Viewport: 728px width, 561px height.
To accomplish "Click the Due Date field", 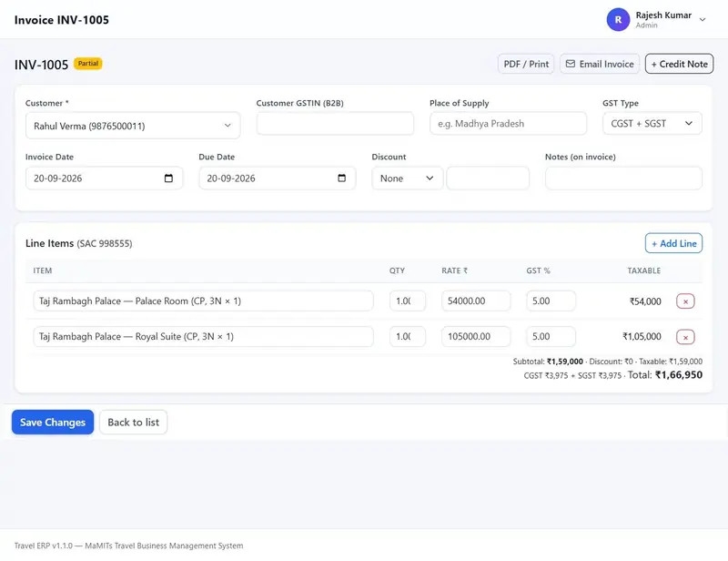I will click(x=278, y=178).
